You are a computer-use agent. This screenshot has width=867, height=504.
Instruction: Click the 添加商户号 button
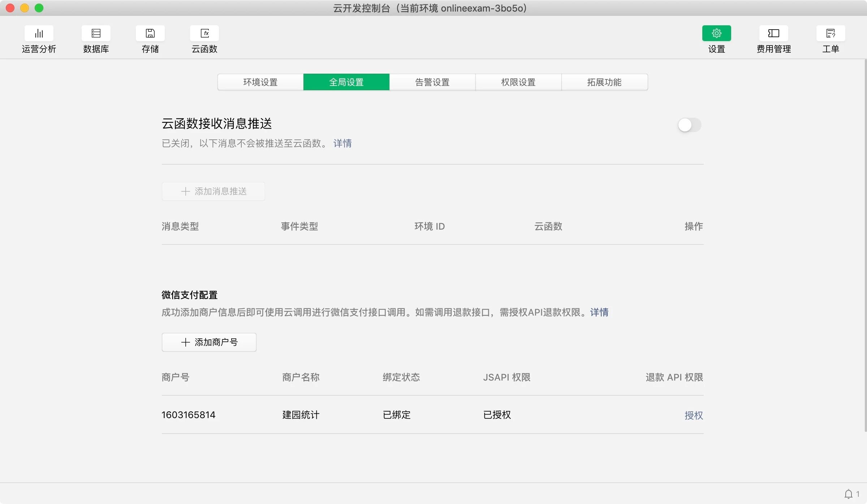pyautogui.click(x=209, y=342)
